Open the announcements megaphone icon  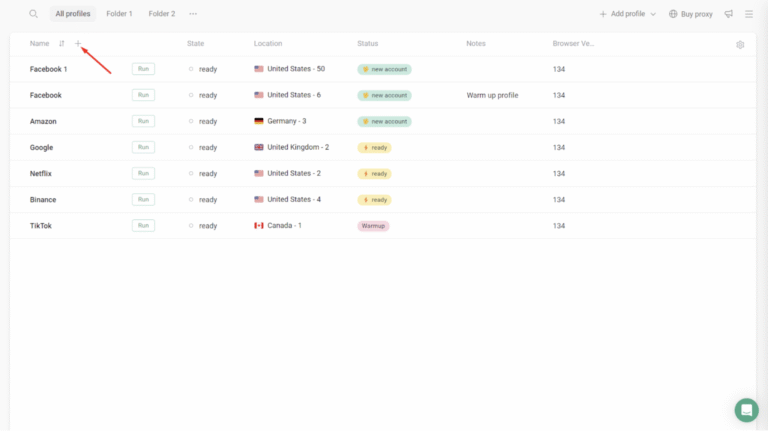[x=728, y=14]
